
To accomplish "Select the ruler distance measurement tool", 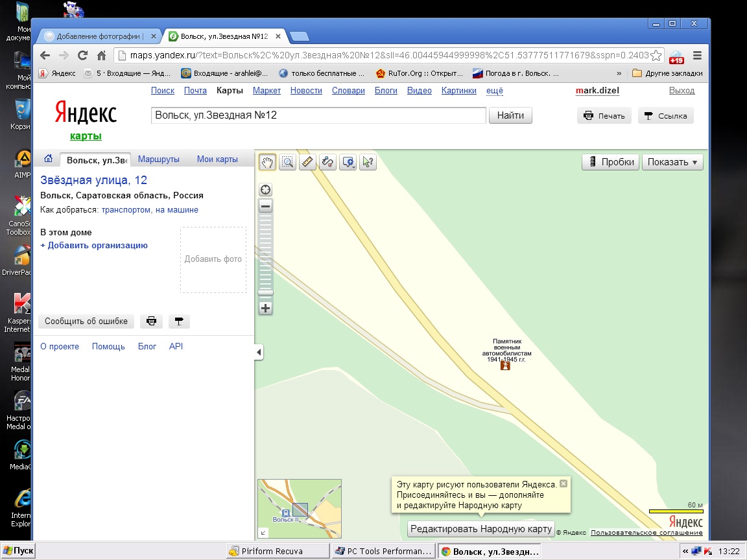I will point(307,163).
